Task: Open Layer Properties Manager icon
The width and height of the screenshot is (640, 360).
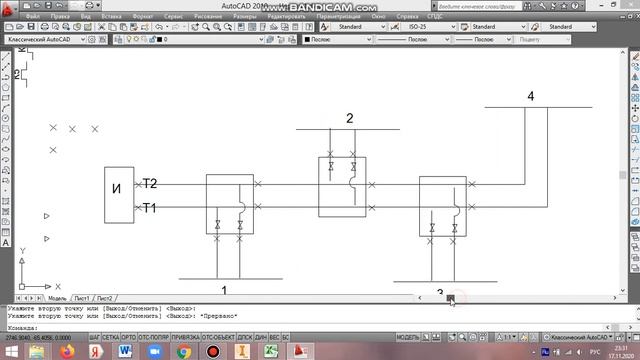Action: [118, 40]
